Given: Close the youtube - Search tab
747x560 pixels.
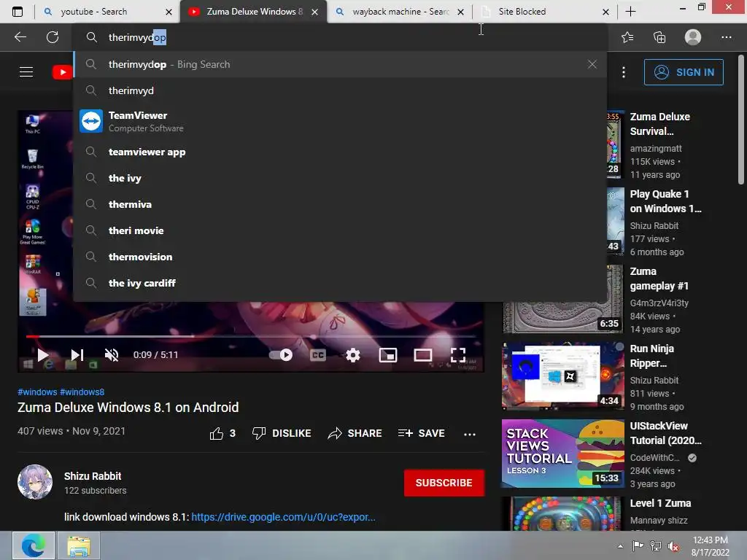Looking at the screenshot, I should pos(169,12).
